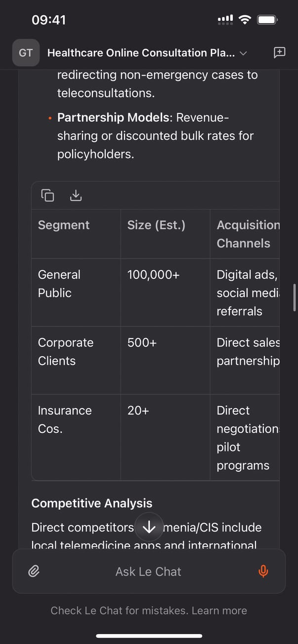
Task: Tap the Wi-Fi status icon
Action: click(x=244, y=20)
